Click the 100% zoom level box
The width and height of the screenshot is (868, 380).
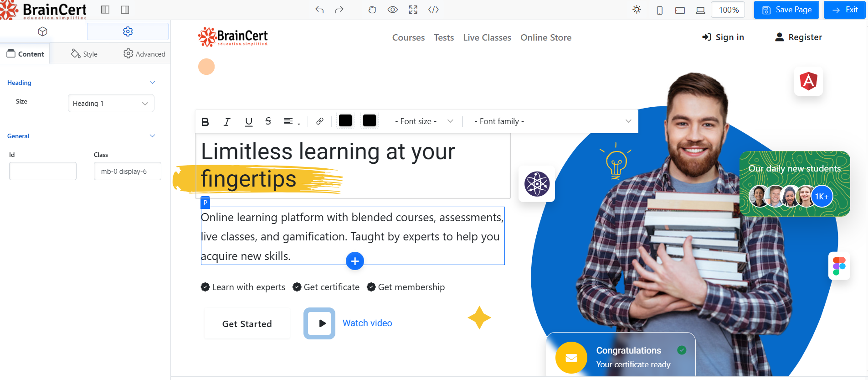click(x=728, y=10)
